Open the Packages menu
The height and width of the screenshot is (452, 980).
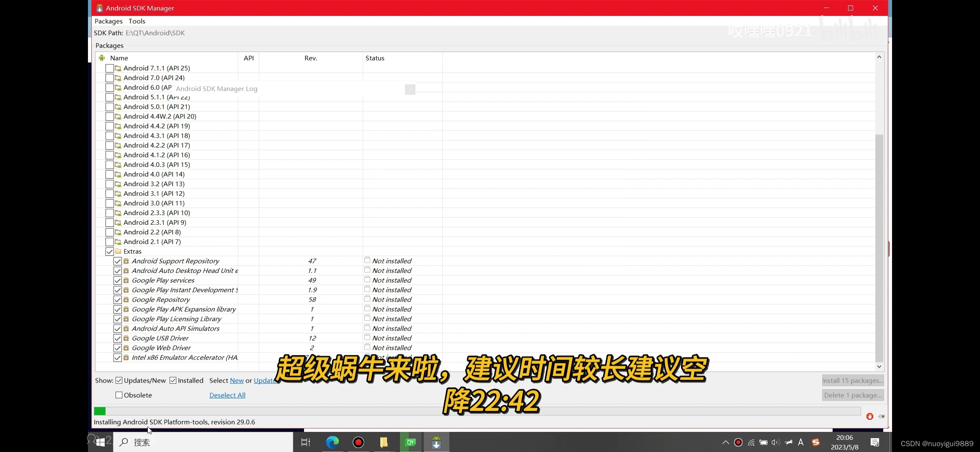108,21
